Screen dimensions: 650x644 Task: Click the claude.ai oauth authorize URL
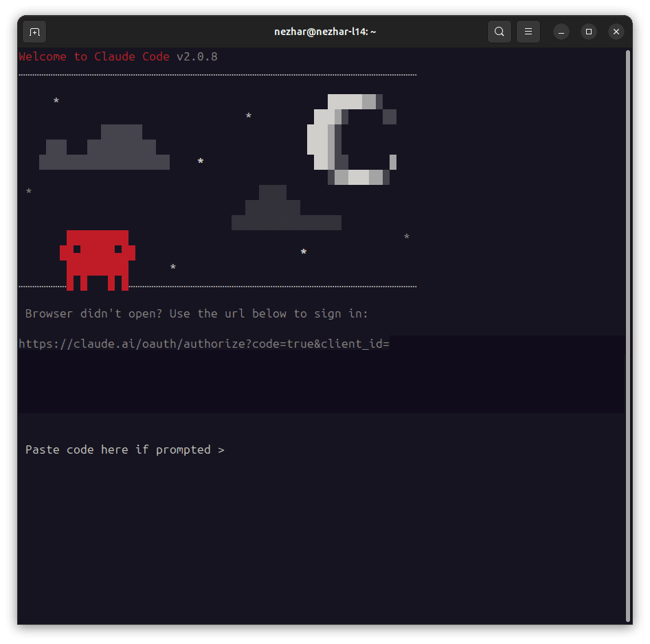tap(204, 344)
